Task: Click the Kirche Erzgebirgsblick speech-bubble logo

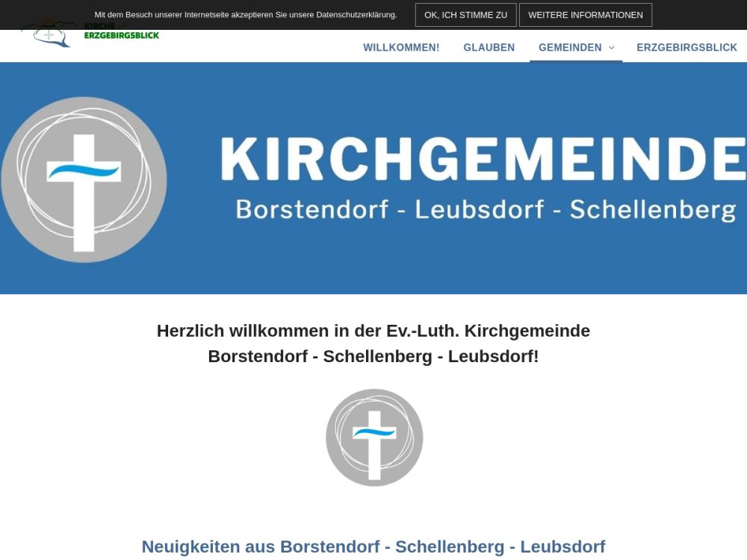Action: click(49, 35)
